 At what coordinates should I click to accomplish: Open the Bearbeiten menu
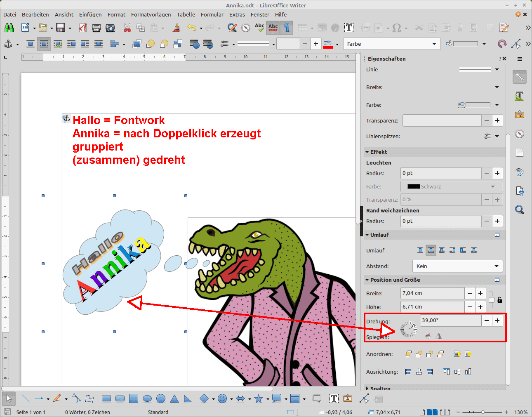point(35,14)
